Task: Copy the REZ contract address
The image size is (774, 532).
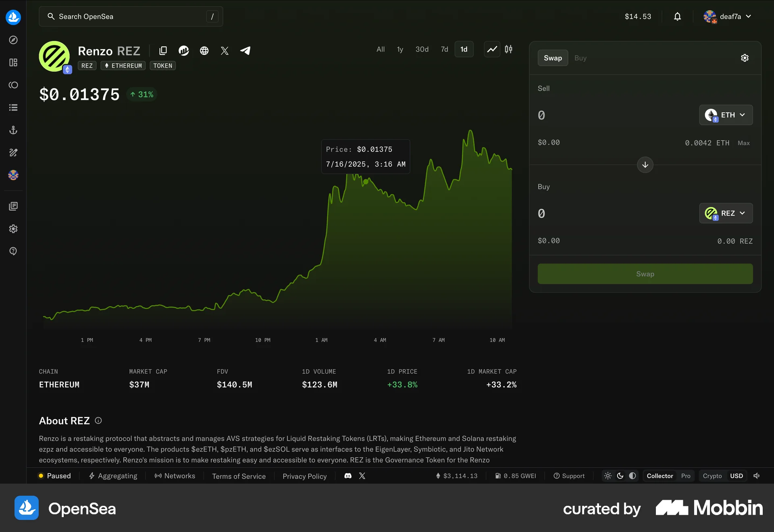Action: pyautogui.click(x=163, y=50)
